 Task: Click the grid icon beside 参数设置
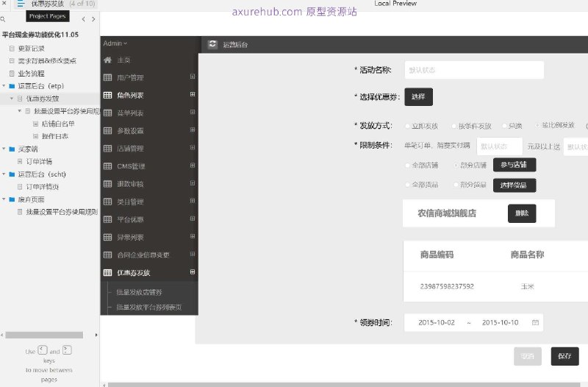[x=107, y=131]
